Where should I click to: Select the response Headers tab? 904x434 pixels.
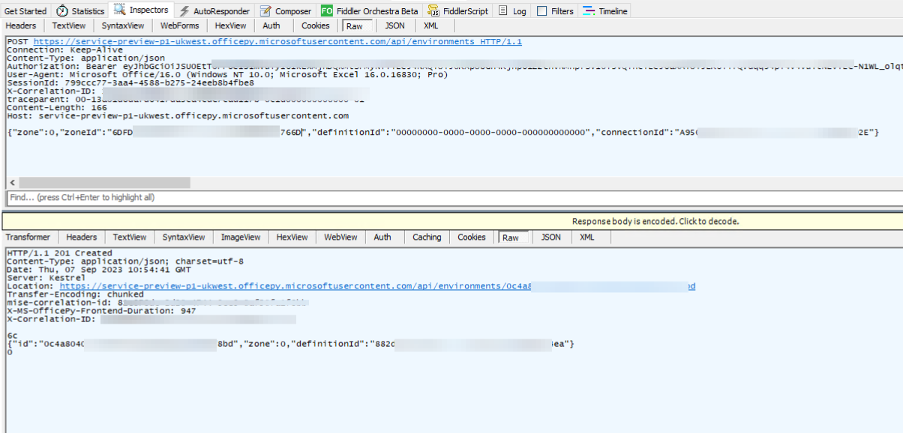pos(81,237)
